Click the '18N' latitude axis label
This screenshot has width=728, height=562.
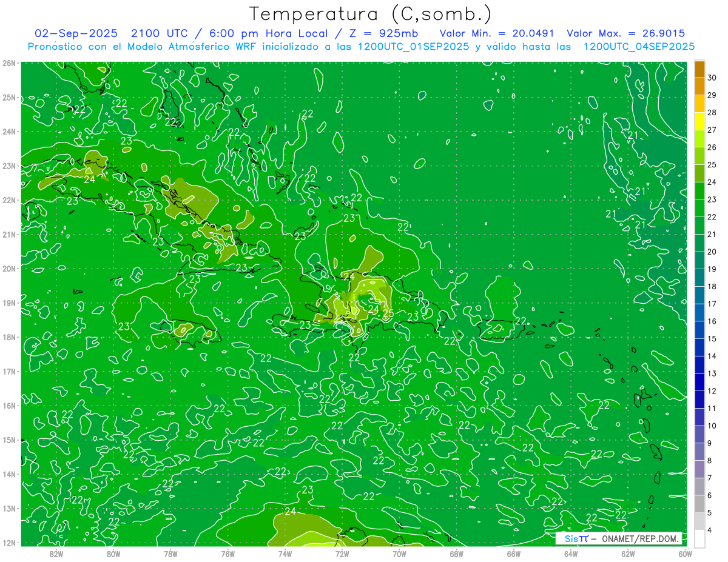tap(8, 337)
